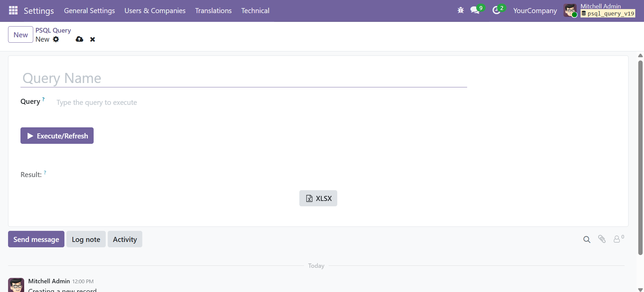Switch to Log note
This screenshot has height=292, width=644.
(x=86, y=239)
